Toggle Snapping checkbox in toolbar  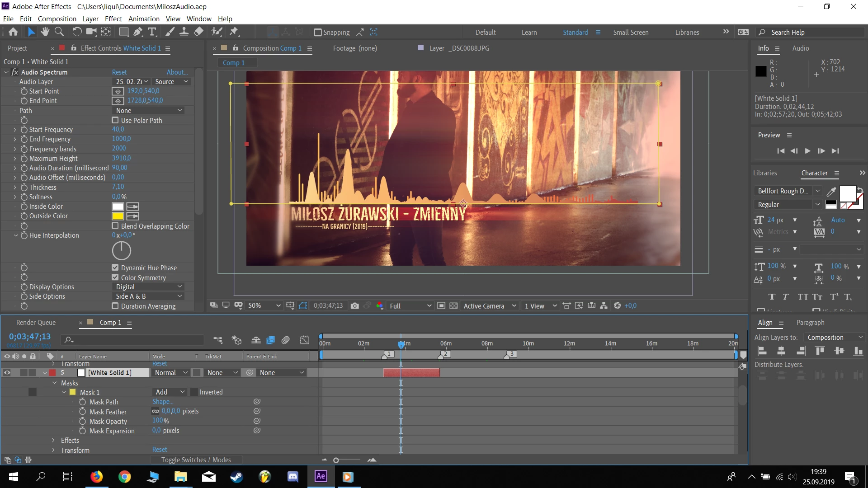coord(318,33)
